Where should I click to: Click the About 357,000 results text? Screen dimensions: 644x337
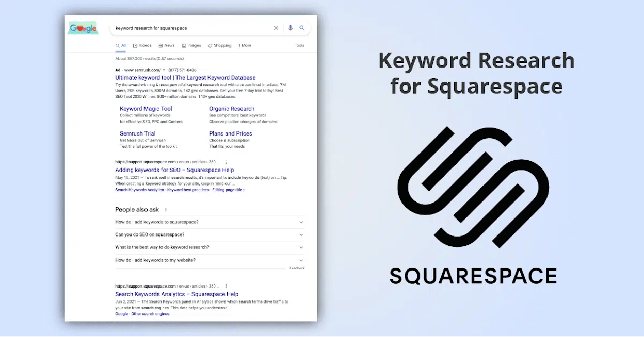(149, 59)
